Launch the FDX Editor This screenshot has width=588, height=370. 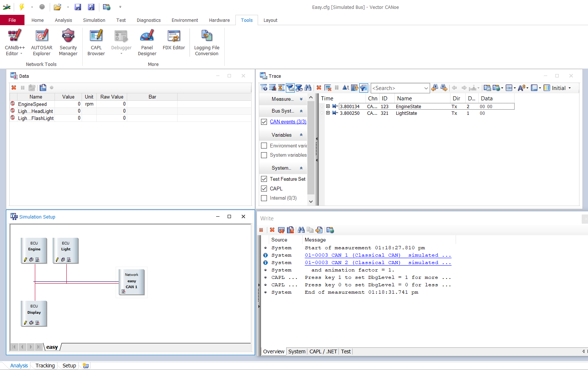tap(174, 40)
